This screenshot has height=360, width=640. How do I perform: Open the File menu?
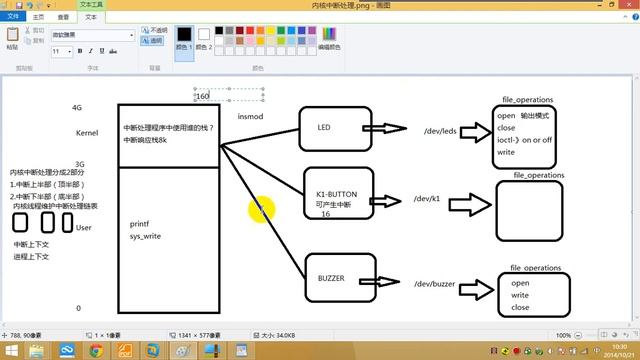[13, 16]
